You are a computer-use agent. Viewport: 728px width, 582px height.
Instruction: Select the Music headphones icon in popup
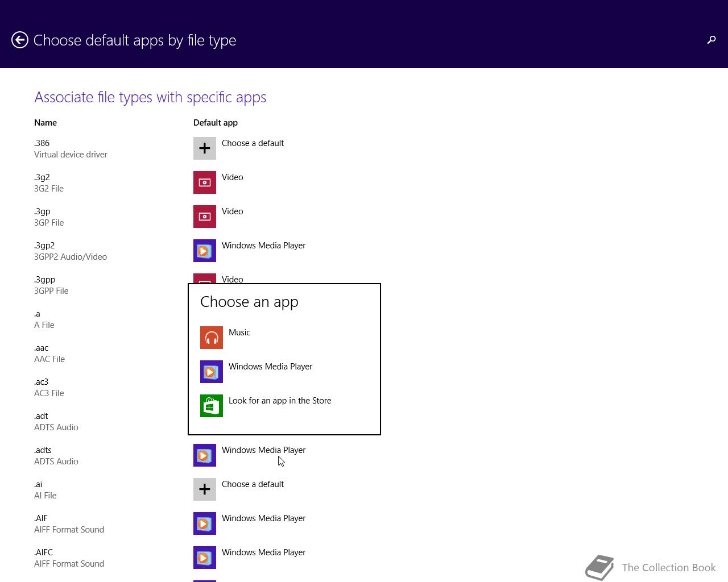pos(212,338)
